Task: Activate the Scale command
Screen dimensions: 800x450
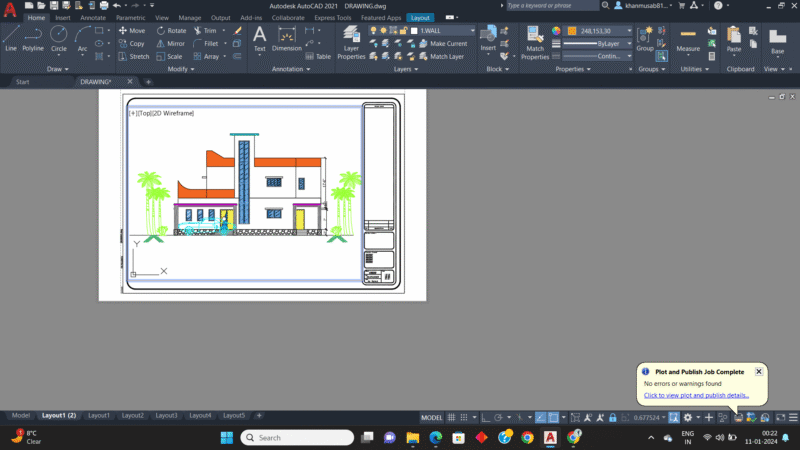Action: coord(169,57)
